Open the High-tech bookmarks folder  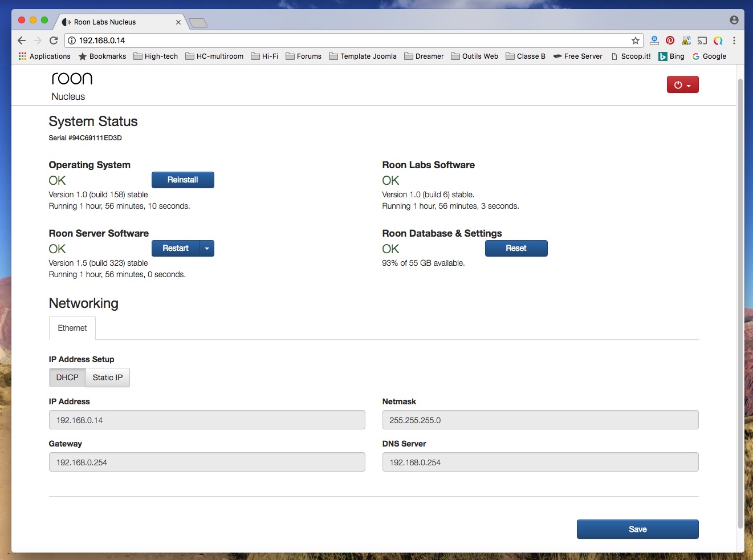(x=156, y=56)
